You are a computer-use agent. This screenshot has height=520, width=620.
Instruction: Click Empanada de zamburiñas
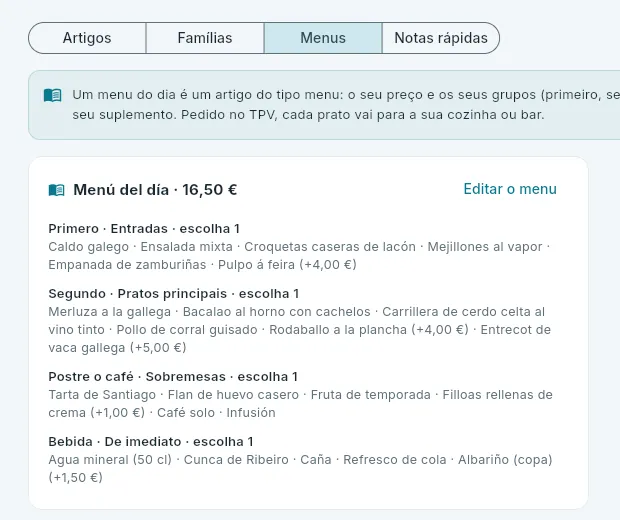coord(127,265)
